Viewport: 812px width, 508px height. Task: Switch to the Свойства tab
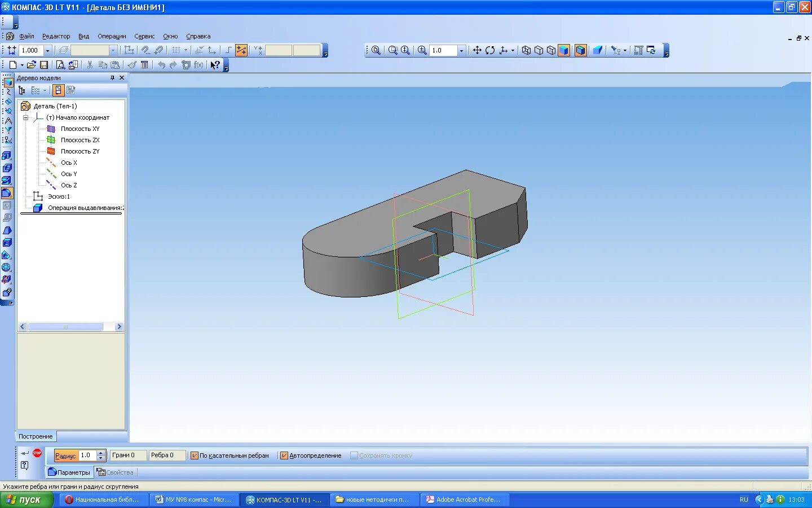pos(116,472)
